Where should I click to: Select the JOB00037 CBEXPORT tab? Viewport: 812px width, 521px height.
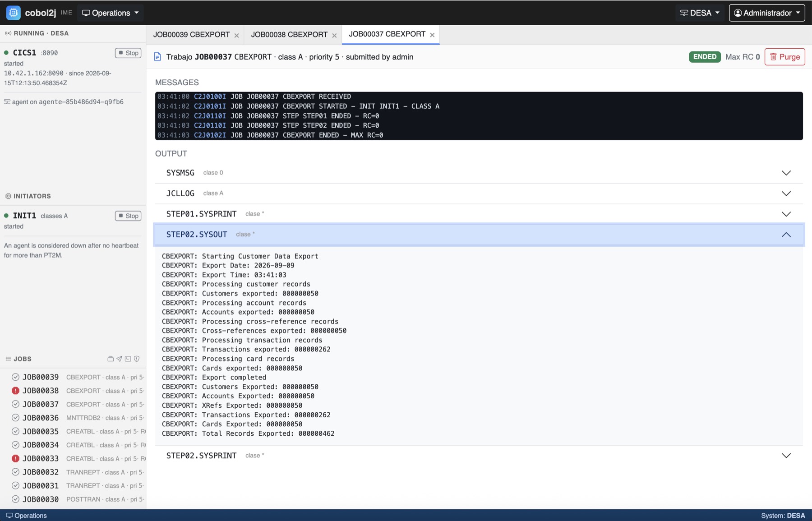(x=387, y=34)
